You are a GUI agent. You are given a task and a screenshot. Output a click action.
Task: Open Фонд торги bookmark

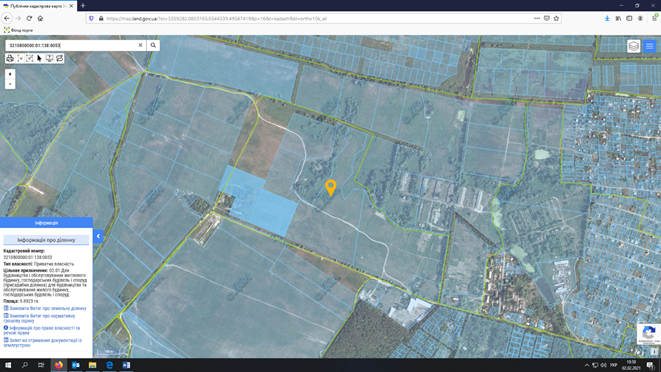pos(18,30)
